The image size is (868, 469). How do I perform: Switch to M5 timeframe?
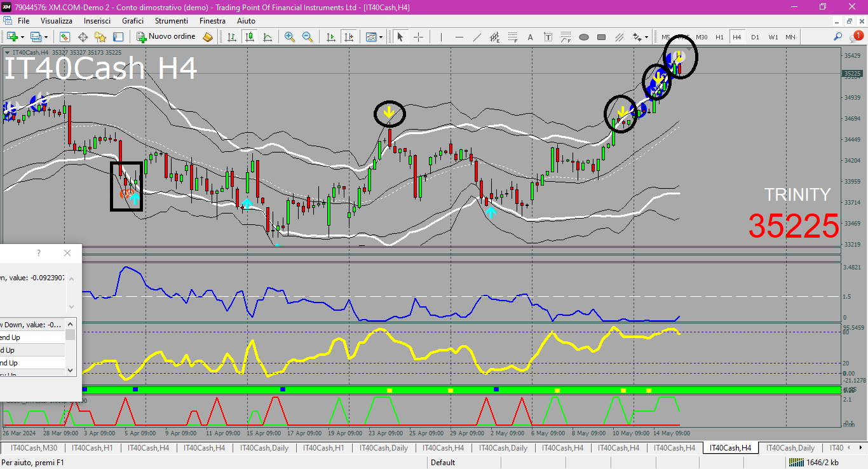click(x=665, y=37)
